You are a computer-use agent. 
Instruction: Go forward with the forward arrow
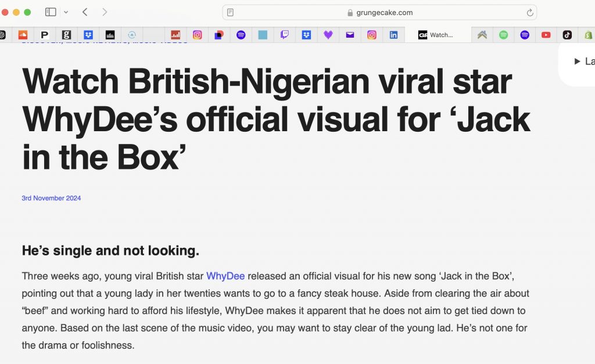click(105, 12)
